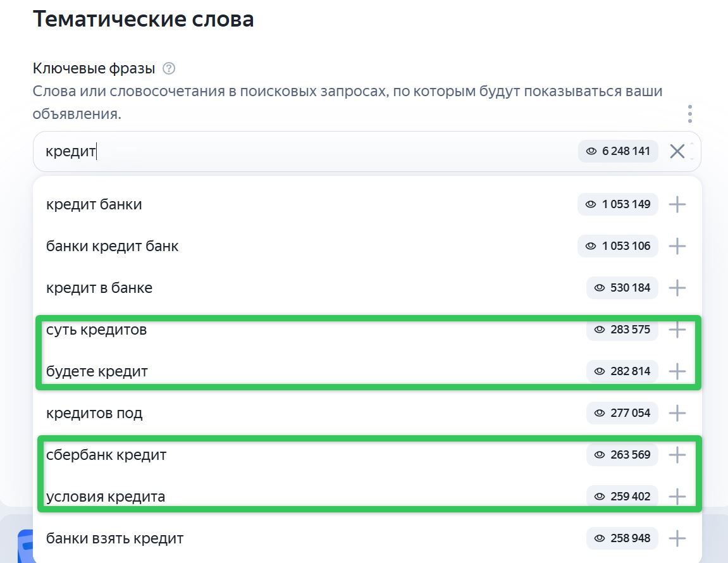
Task: Click the 6 248 141 impressions badge
Action: click(x=618, y=151)
